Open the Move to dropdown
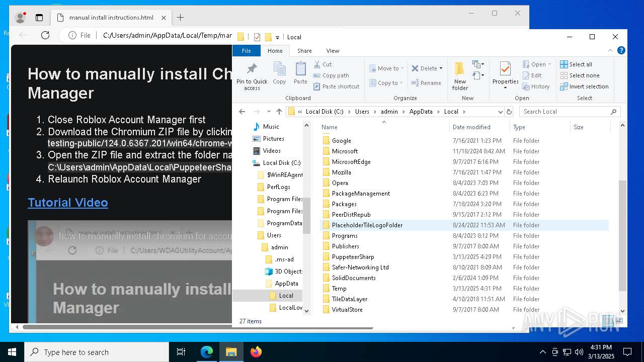The width and height of the screenshot is (644, 362). tap(386, 68)
